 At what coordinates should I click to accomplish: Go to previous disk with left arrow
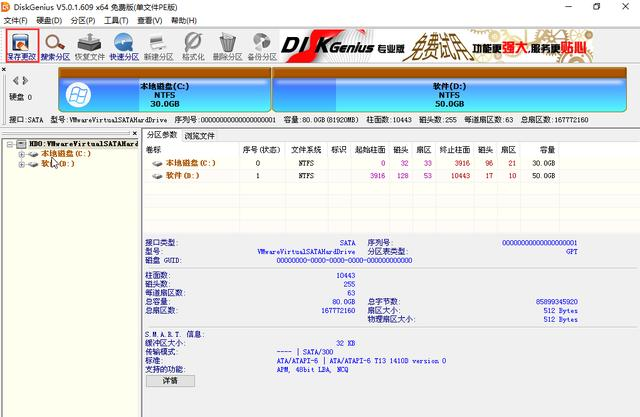click(x=14, y=80)
